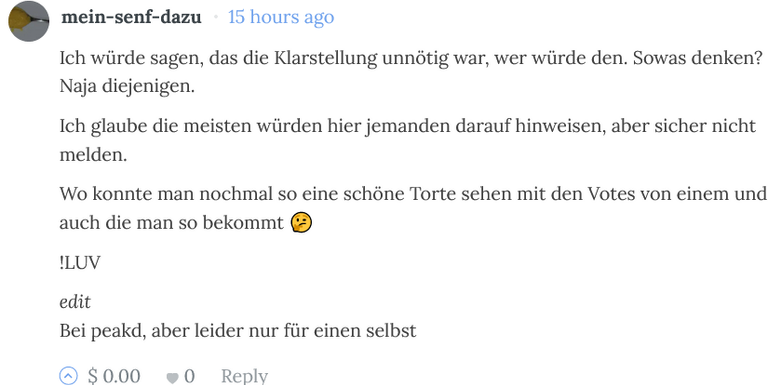Click the italic "edit" label

[x=75, y=302]
